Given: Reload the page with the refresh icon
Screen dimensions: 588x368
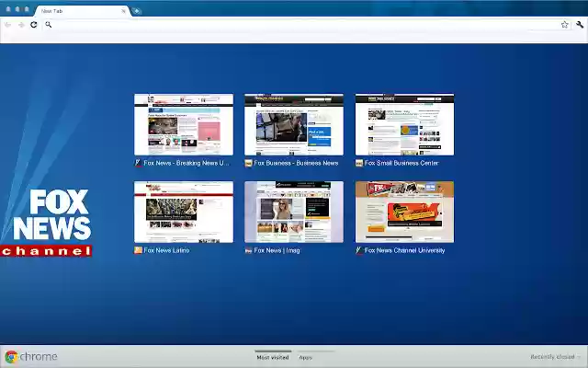Looking at the screenshot, I should [34, 25].
